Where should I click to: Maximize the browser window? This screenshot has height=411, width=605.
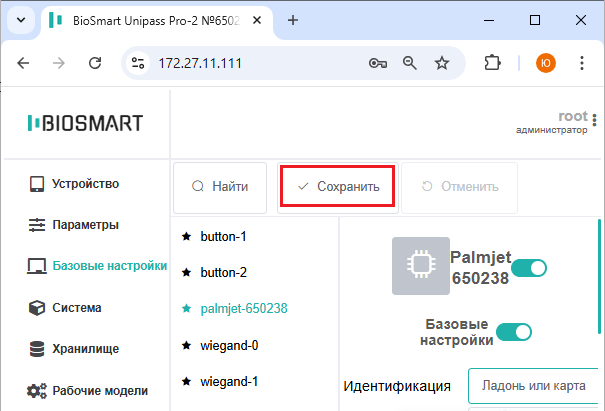[535, 20]
